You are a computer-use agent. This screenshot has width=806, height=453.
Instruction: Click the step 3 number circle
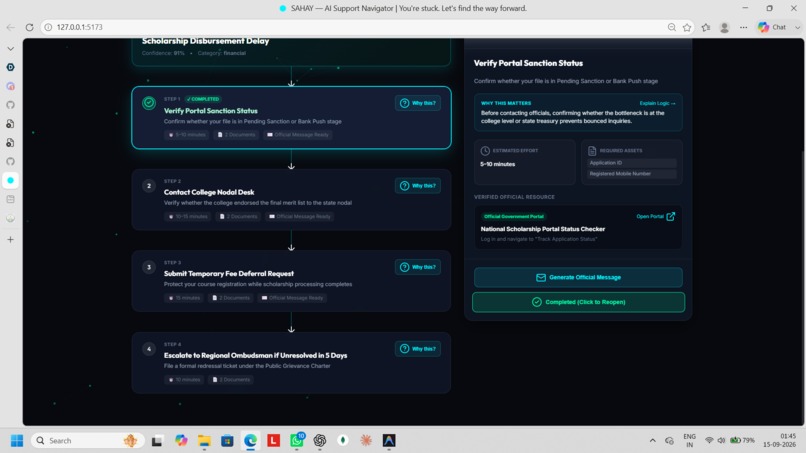pyautogui.click(x=149, y=267)
